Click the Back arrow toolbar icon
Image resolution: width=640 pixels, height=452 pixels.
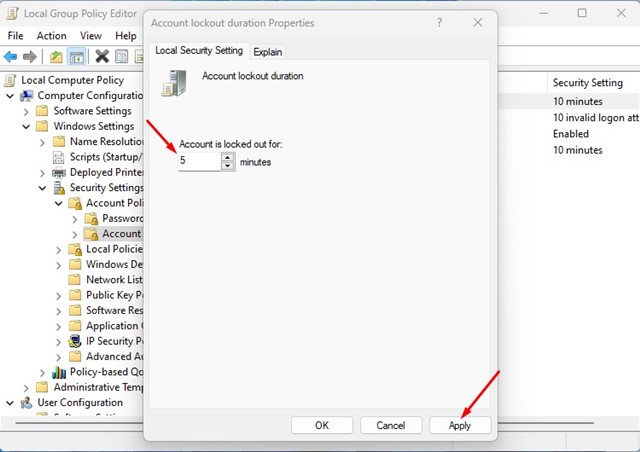[x=11, y=56]
